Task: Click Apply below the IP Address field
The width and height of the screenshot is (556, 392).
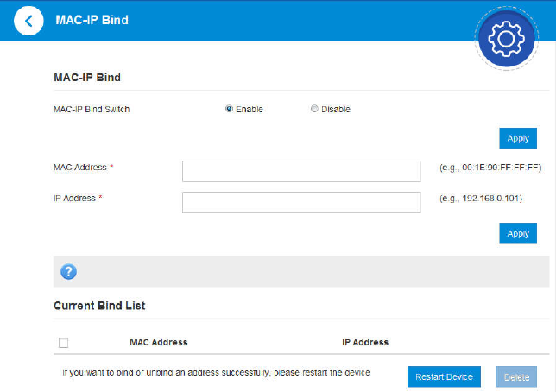Action: coord(517,233)
